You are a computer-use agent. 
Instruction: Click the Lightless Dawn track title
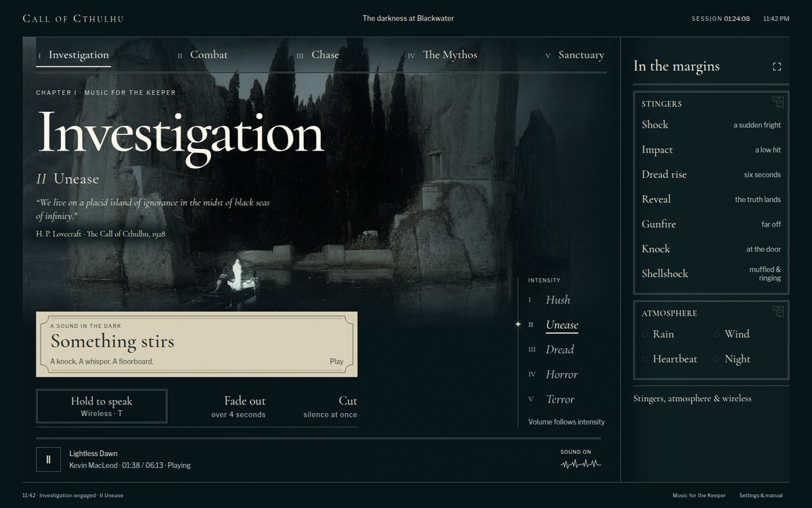pyautogui.click(x=93, y=453)
